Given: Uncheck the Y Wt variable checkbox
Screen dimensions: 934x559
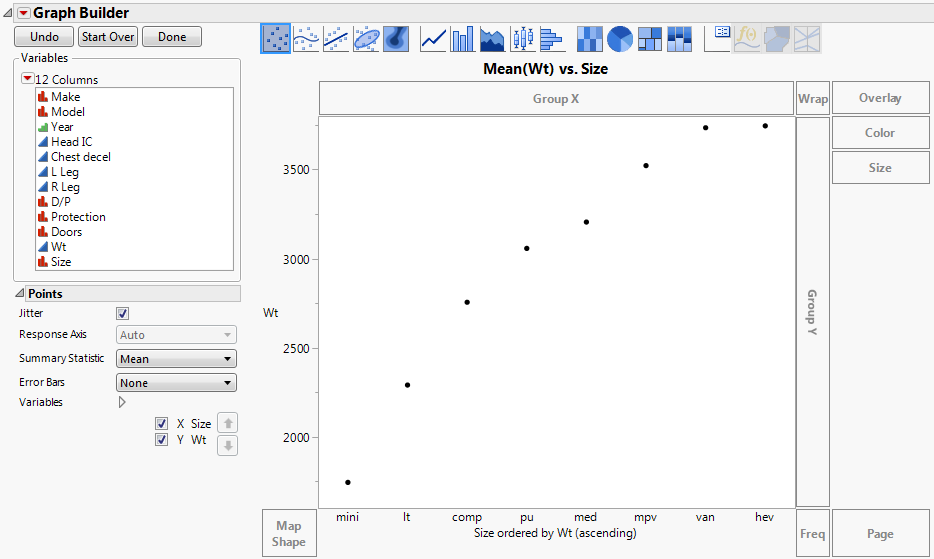Looking at the screenshot, I should click(x=162, y=440).
